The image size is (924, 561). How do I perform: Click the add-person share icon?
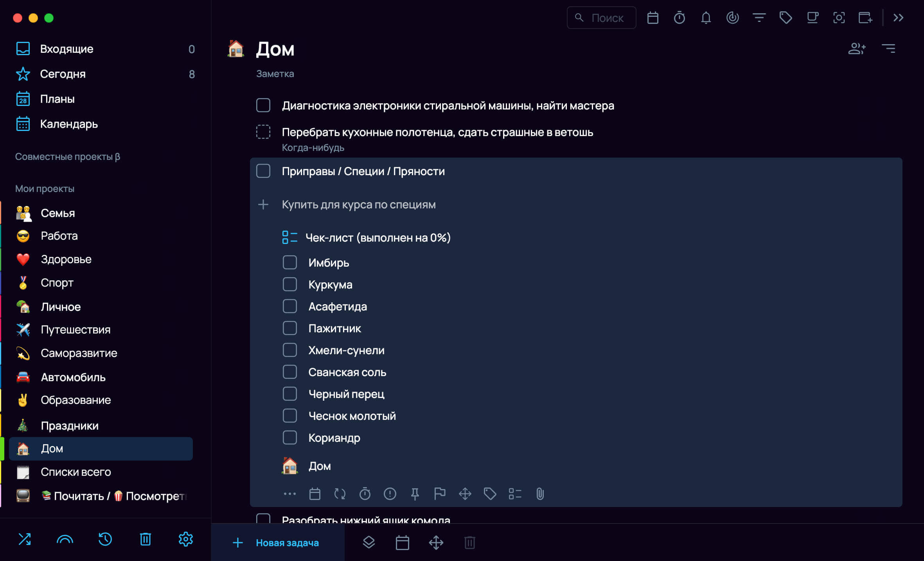coord(857,49)
